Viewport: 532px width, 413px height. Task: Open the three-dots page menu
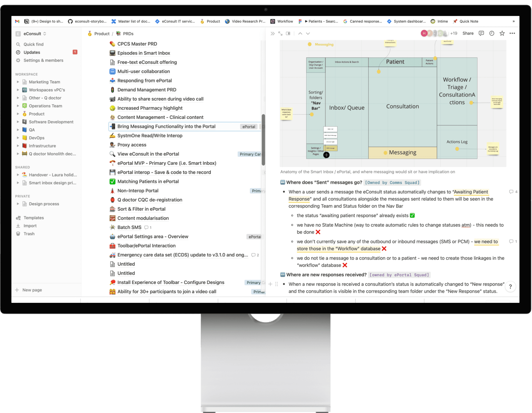coord(512,33)
